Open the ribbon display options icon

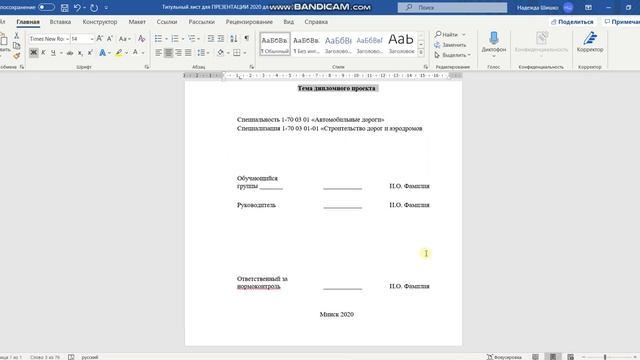tap(588, 7)
